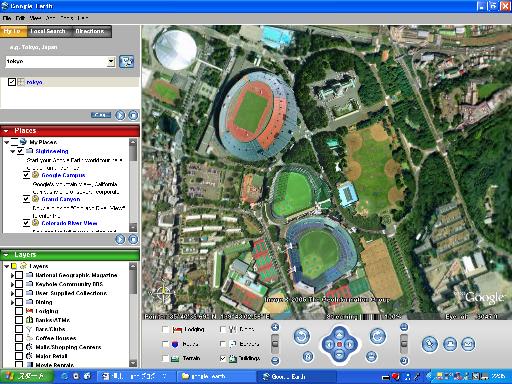Tilt the view down
The width and height of the screenshot is (512, 384).
404,360
